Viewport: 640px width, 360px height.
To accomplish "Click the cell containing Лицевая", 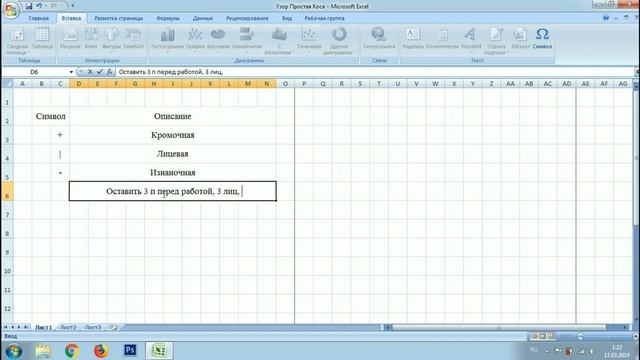I will pyautogui.click(x=173, y=154).
